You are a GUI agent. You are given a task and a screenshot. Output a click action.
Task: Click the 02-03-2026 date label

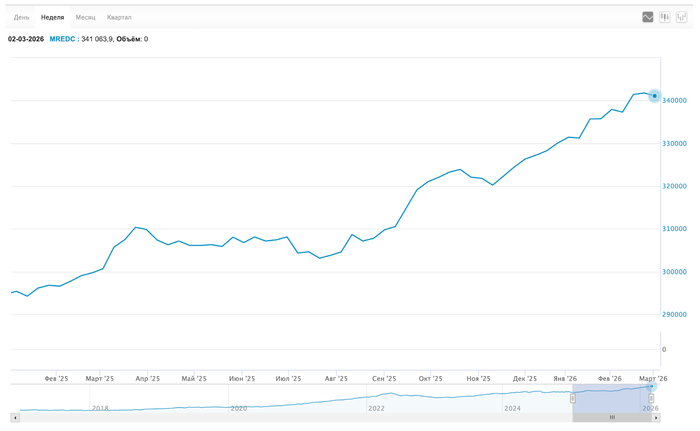pyautogui.click(x=26, y=39)
